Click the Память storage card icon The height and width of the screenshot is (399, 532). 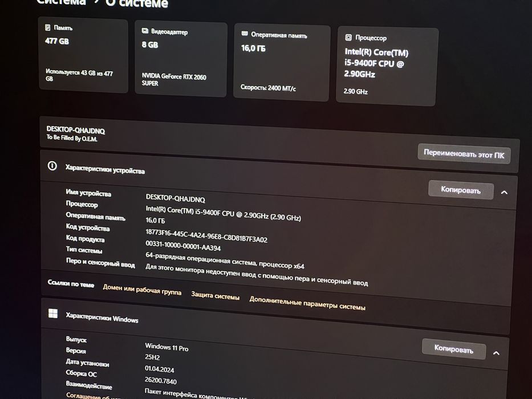coord(48,27)
